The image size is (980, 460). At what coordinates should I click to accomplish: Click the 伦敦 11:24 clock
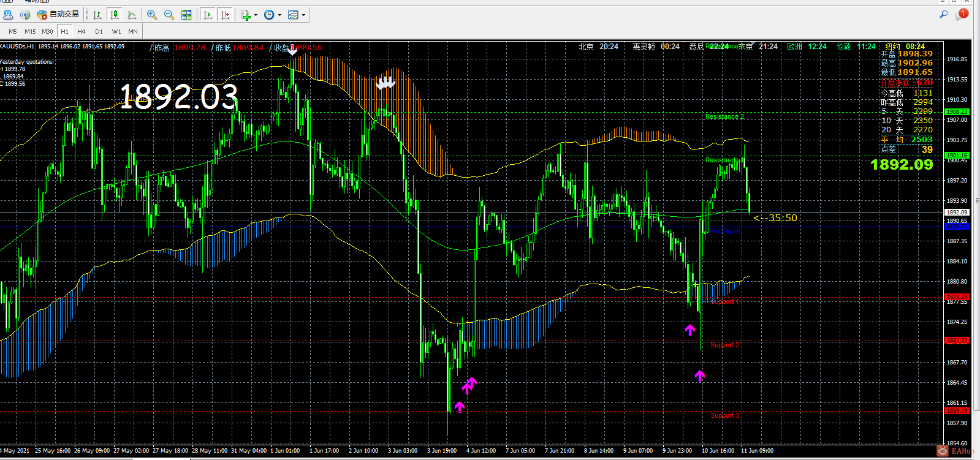pyautogui.click(x=856, y=47)
